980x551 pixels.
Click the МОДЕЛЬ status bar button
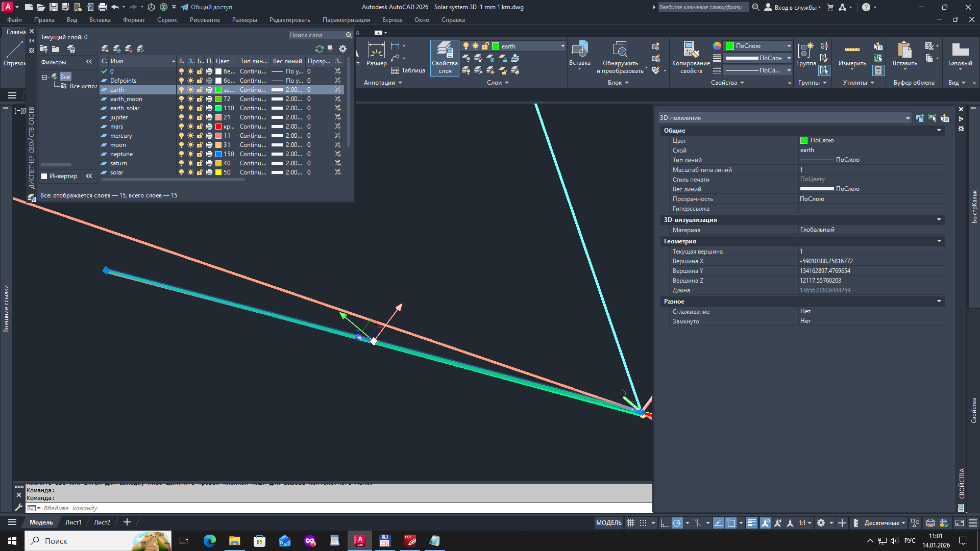[x=608, y=522]
